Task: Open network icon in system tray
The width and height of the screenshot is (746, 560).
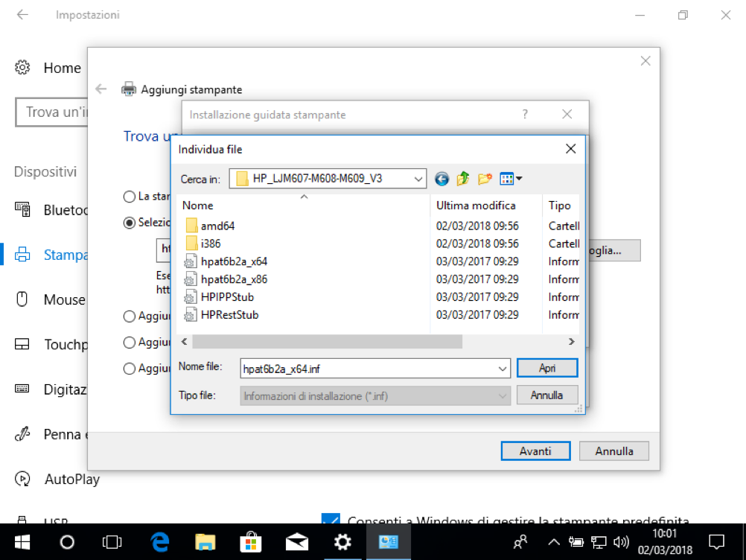Action: coord(599,542)
